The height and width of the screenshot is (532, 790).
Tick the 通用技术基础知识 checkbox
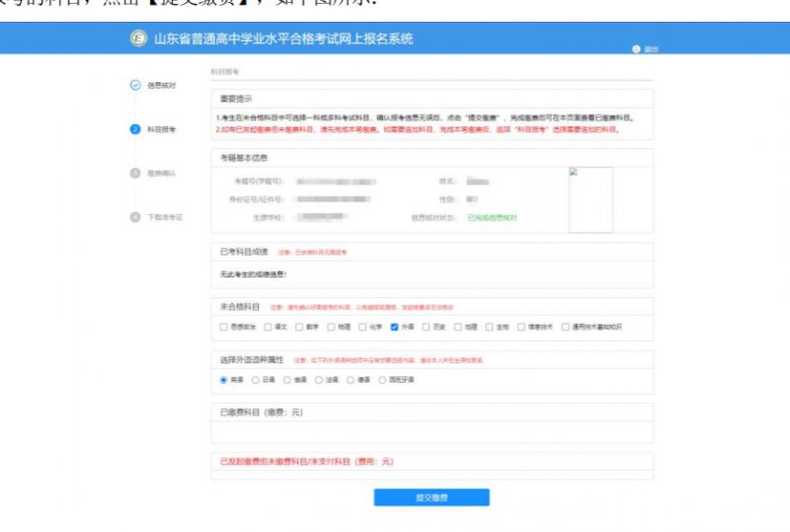(566, 327)
